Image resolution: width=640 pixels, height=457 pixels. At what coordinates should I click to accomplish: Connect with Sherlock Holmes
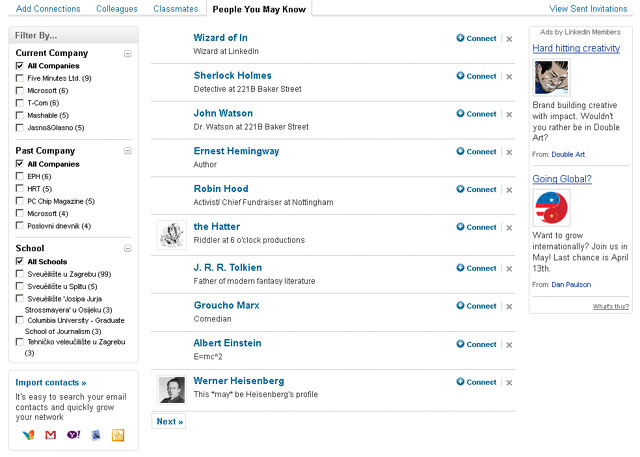476,76
